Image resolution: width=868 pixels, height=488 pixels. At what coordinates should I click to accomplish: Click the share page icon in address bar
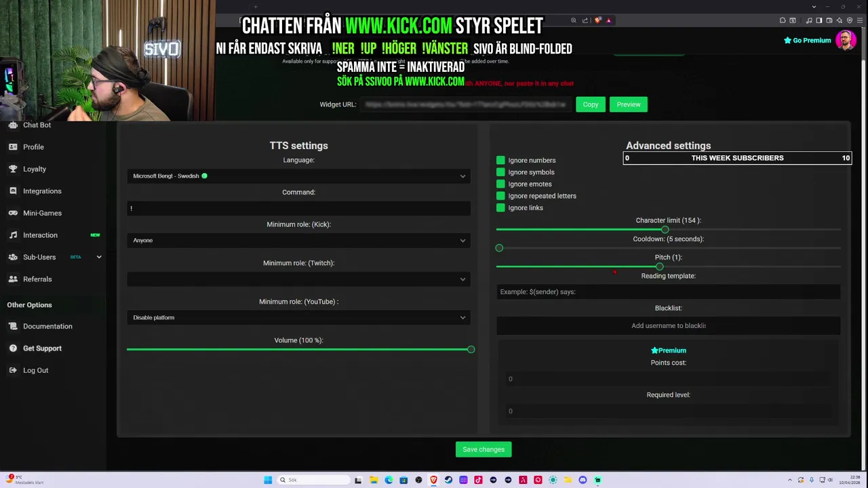pyautogui.click(x=585, y=20)
